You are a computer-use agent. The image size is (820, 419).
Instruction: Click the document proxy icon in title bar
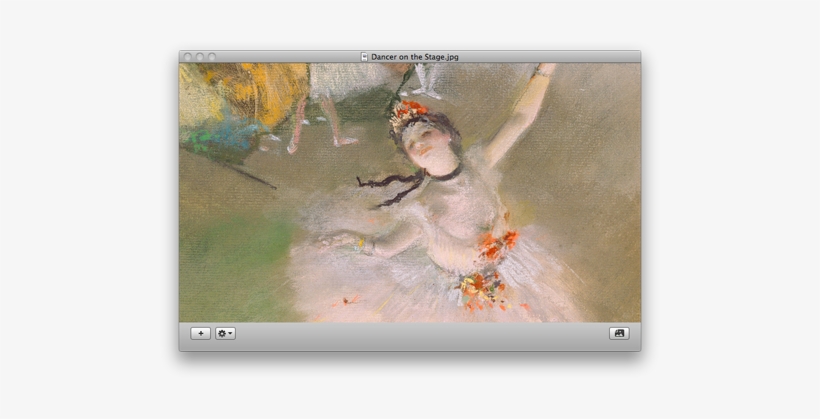click(x=365, y=57)
